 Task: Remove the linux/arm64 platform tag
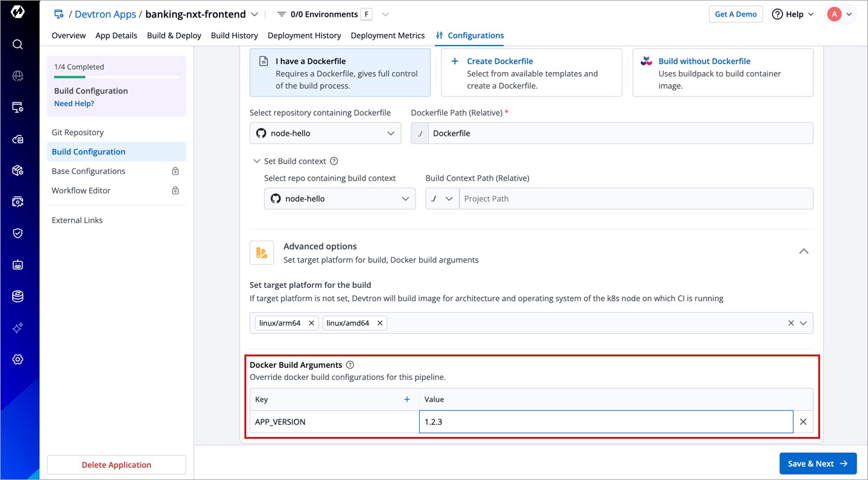[x=311, y=323]
